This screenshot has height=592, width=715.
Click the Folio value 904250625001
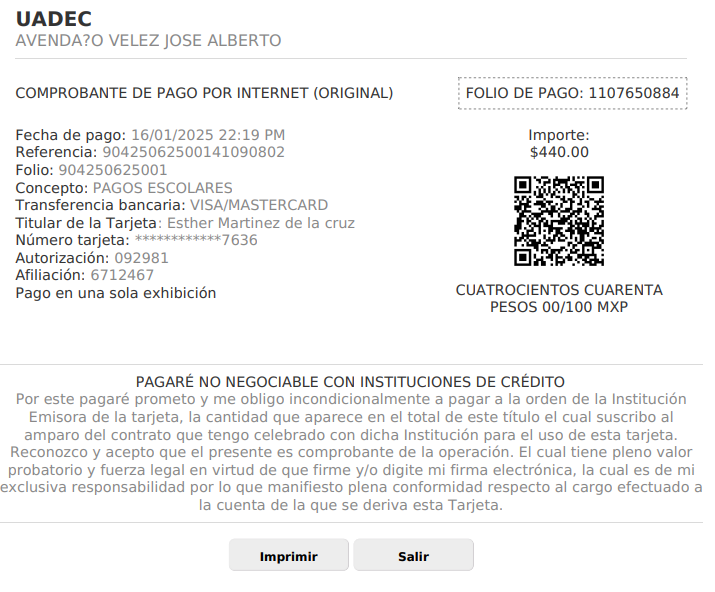pyautogui.click(x=113, y=170)
